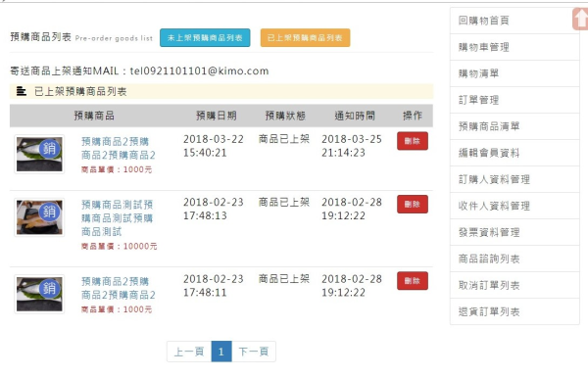Open product thumbnail for the 2018-03-22 pre-order
588x377 pixels.
tap(39, 155)
